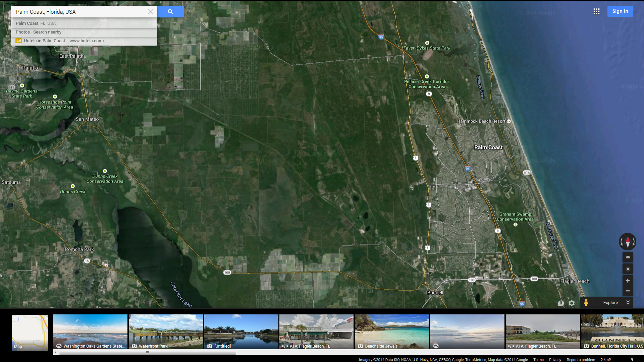Screen dimensions: 644x362
Task: Open help question bubble
Action: [x=561, y=303]
